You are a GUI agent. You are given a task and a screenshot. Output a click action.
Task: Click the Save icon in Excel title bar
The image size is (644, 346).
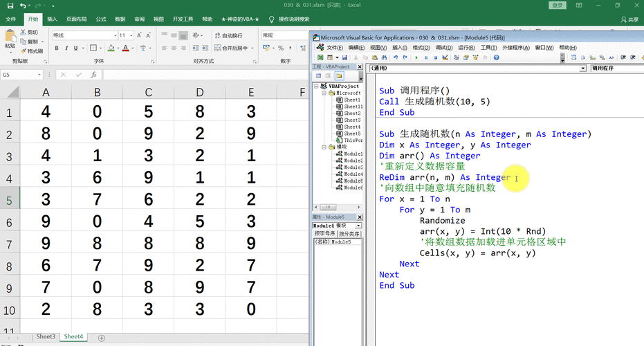click(10, 6)
